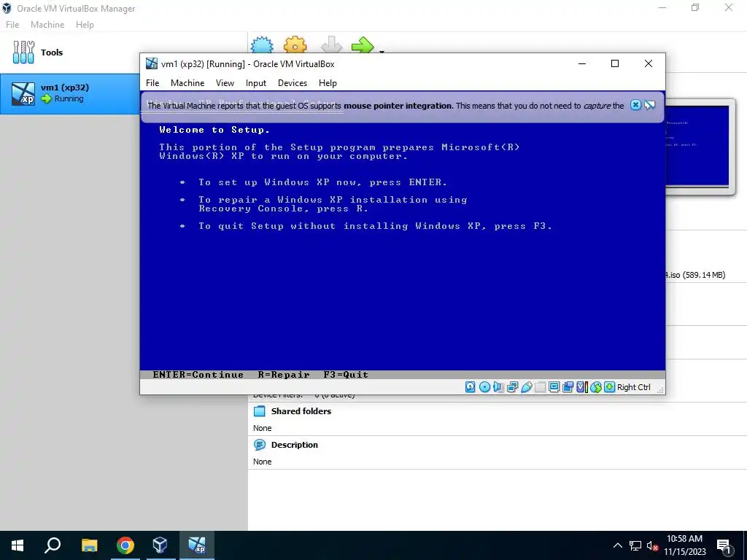Click the VM window resize grip

661,390
